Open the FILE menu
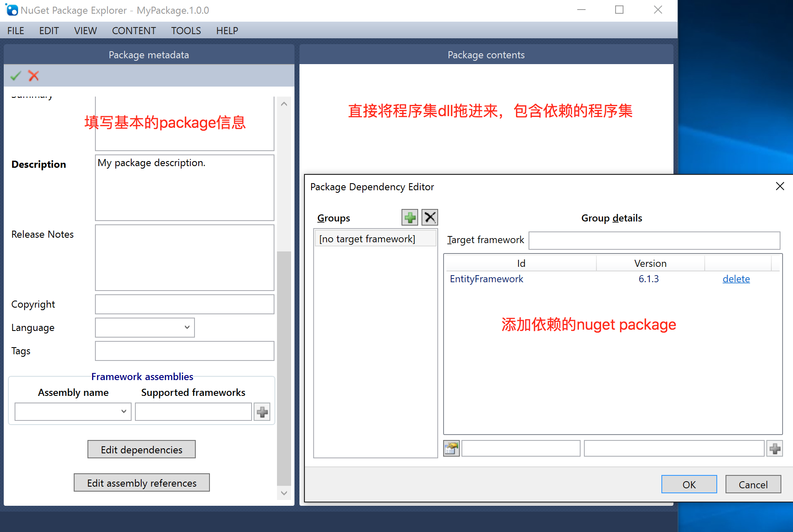793x532 pixels. click(16, 31)
